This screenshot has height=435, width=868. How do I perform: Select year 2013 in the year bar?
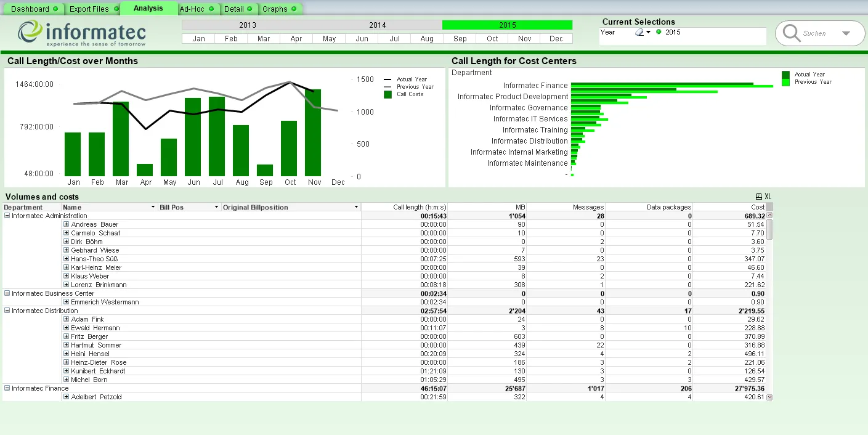tap(248, 25)
